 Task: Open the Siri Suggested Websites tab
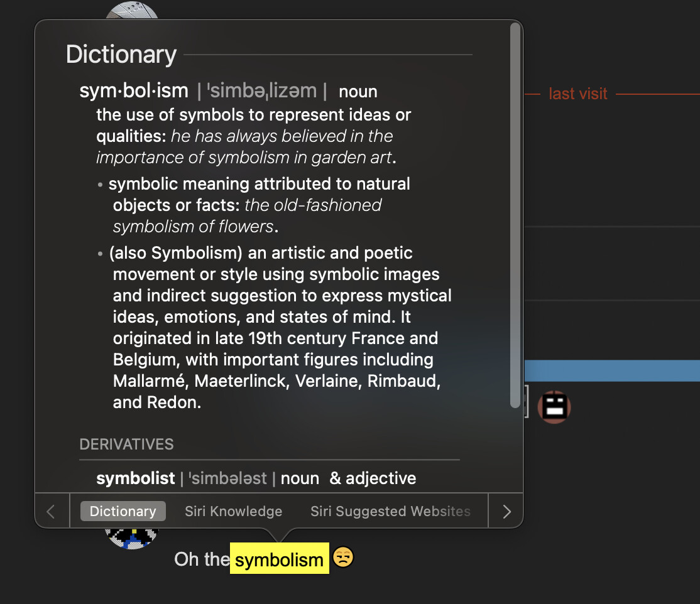390,511
